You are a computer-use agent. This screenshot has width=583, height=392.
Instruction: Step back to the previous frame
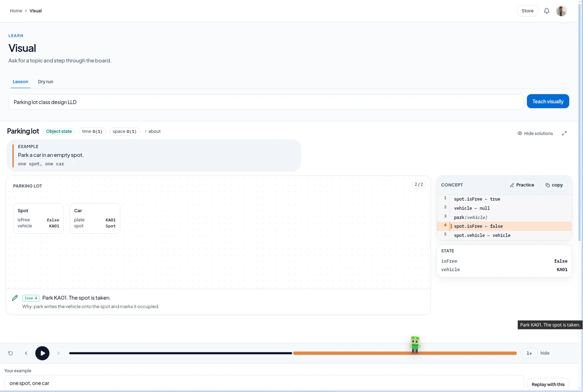(x=26, y=353)
